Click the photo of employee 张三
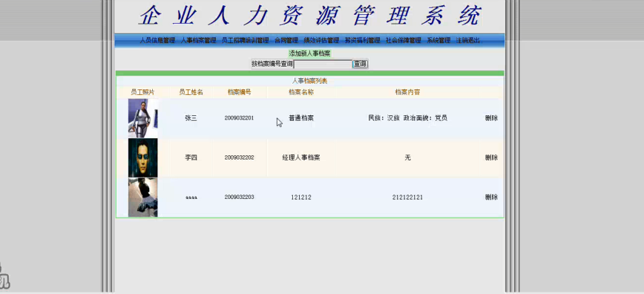This screenshot has height=294, width=644. [143, 118]
